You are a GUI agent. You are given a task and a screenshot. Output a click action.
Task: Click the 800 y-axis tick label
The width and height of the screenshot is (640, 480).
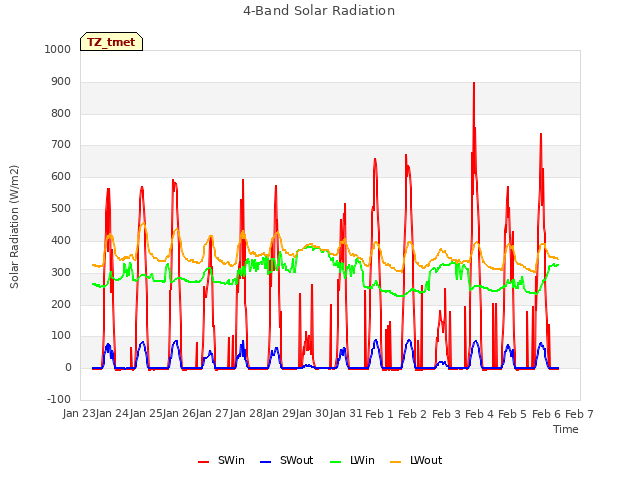tap(61, 113)
